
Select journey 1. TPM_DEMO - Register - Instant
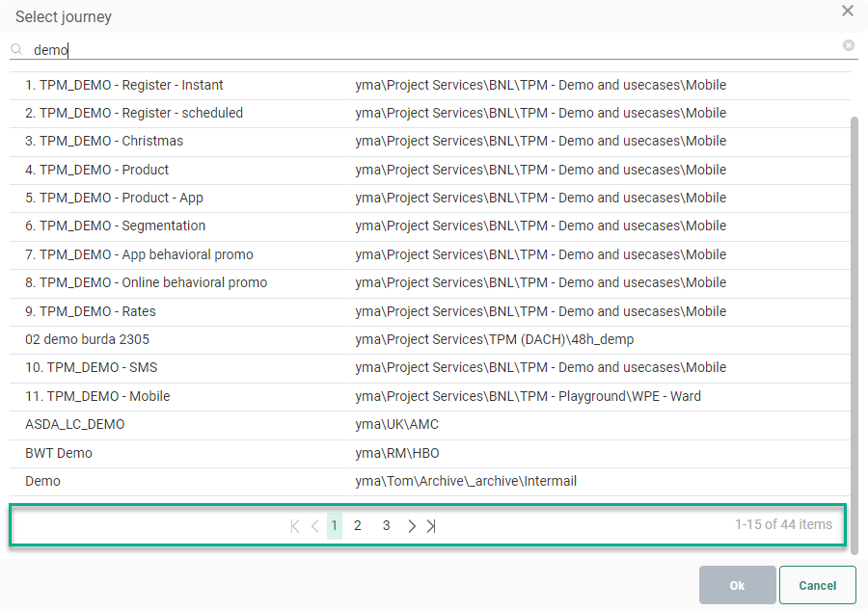[x=124, y=85]
